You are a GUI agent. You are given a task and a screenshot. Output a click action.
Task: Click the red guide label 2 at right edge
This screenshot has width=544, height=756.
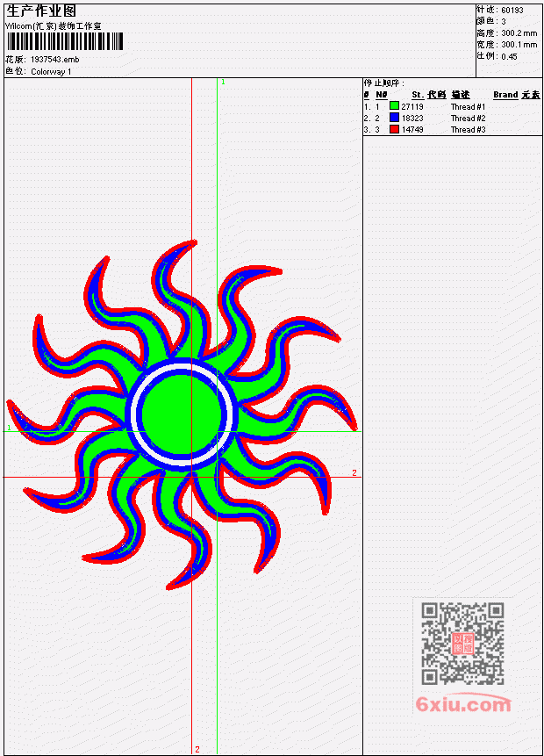pos(354,472)
